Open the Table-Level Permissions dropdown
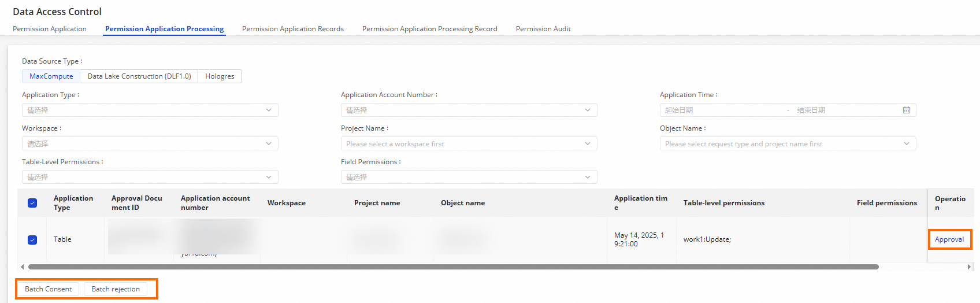 [150, 177]
